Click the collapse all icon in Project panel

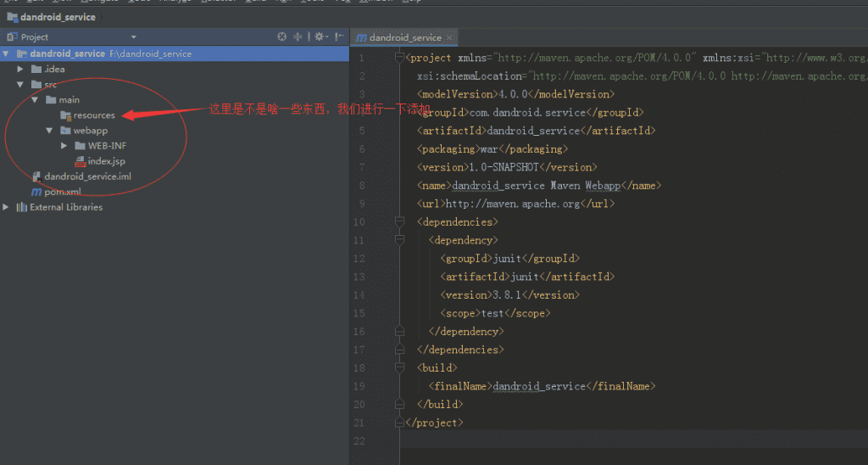tap(298, 37)
